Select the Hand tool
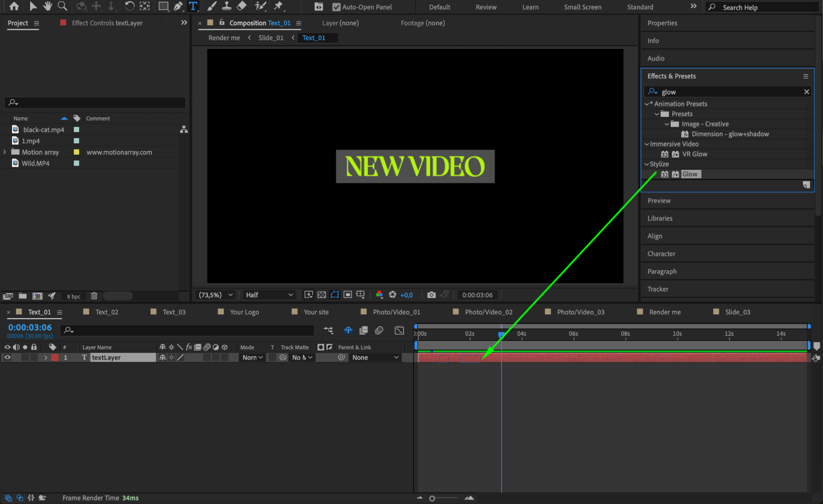Screen dimensions: 823x504 coord(48,6)
